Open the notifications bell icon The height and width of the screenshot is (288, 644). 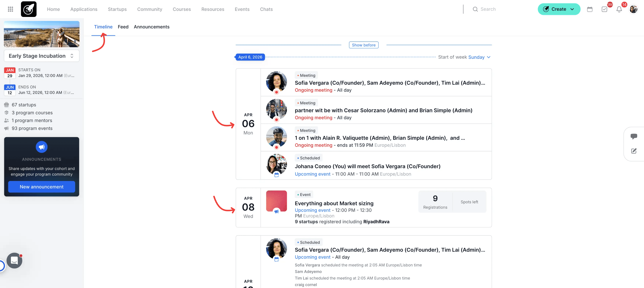point(619,9)
